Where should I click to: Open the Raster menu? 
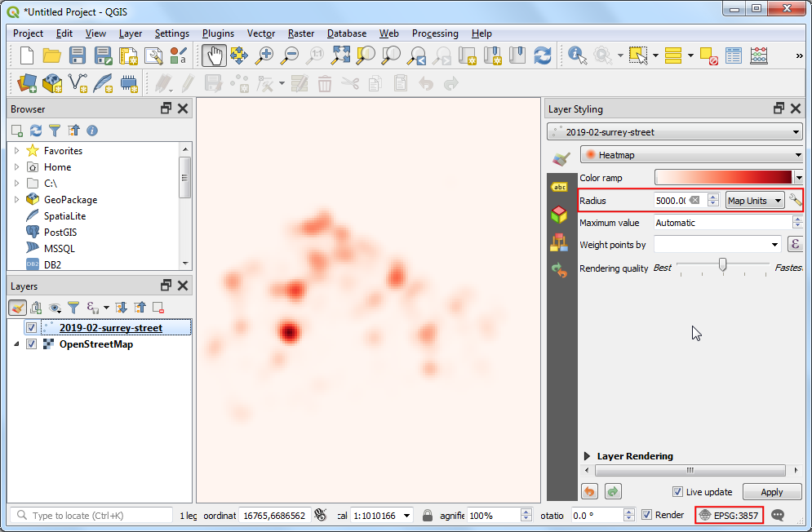pyautogui.click(x=301, y=33)
